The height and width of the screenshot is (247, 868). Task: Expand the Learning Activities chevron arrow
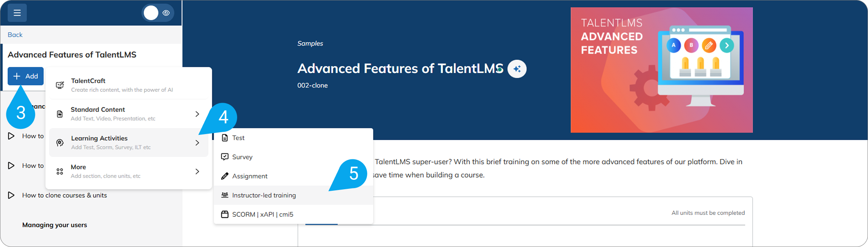197,143
